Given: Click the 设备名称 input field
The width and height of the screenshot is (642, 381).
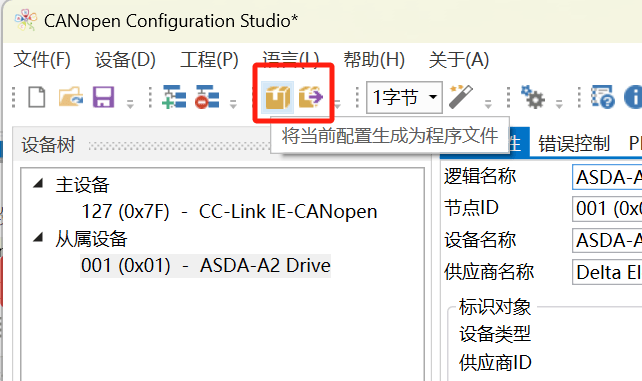Looking at the screenshot, I should point(607,240).
